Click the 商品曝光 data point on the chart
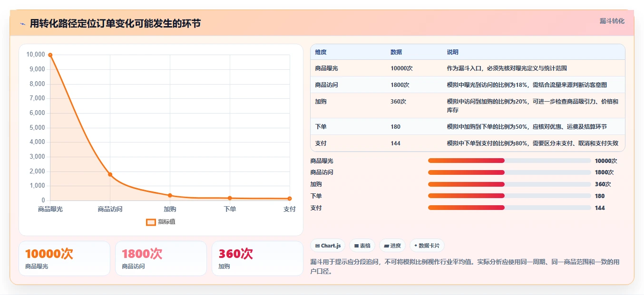 (x=50, y=55)
